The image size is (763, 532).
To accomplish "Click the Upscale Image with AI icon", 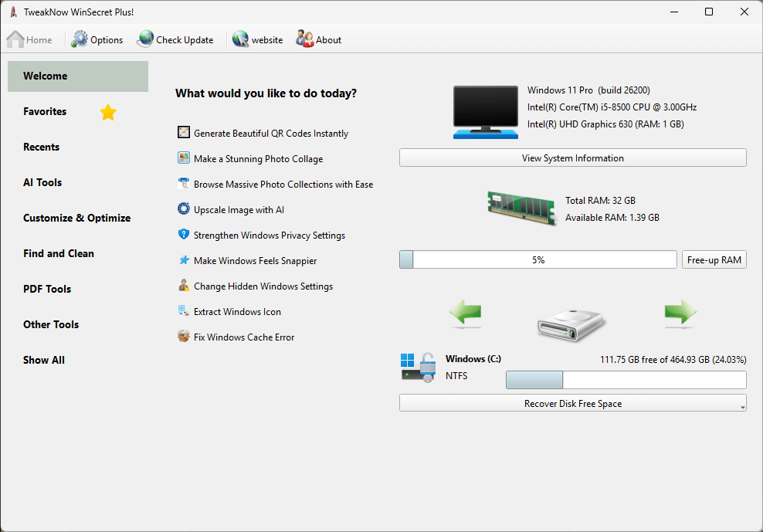I will pos(183,209).
